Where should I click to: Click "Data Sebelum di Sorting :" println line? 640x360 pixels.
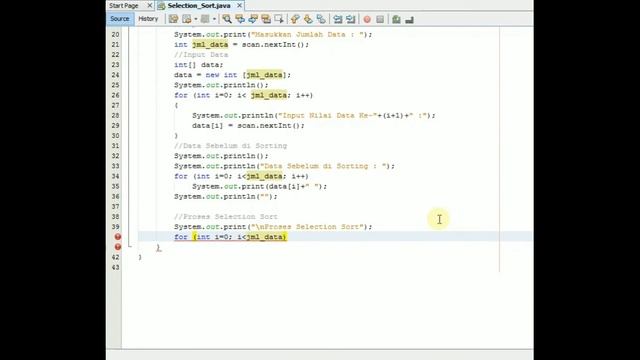(x=284, y=166)
